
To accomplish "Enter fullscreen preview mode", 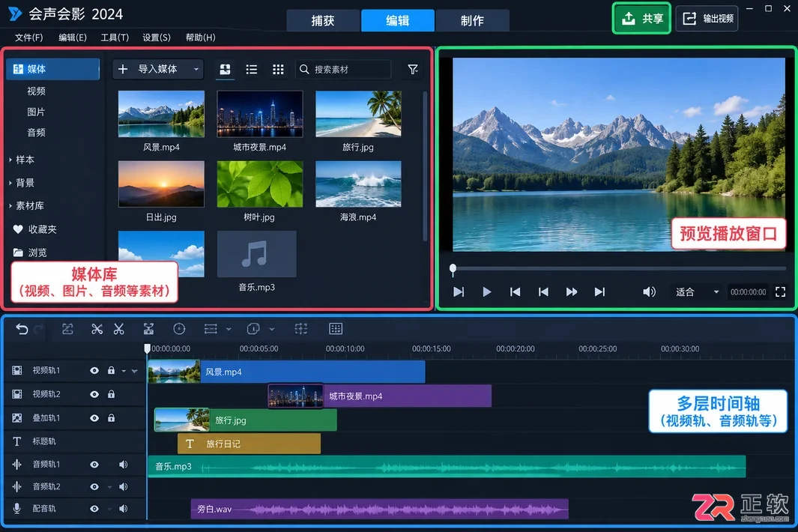I will click(x=780, y=291).
